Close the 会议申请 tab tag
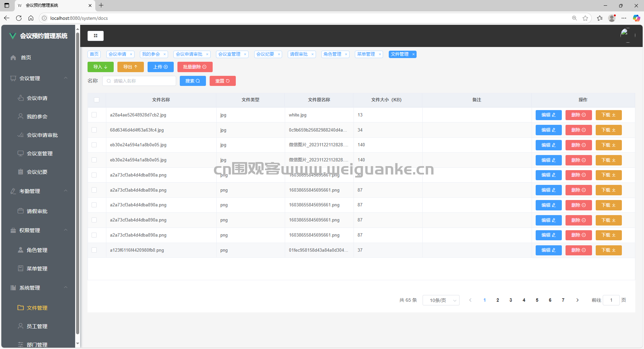Viewport: 644px width, 349px height. [x=131, y=54]
